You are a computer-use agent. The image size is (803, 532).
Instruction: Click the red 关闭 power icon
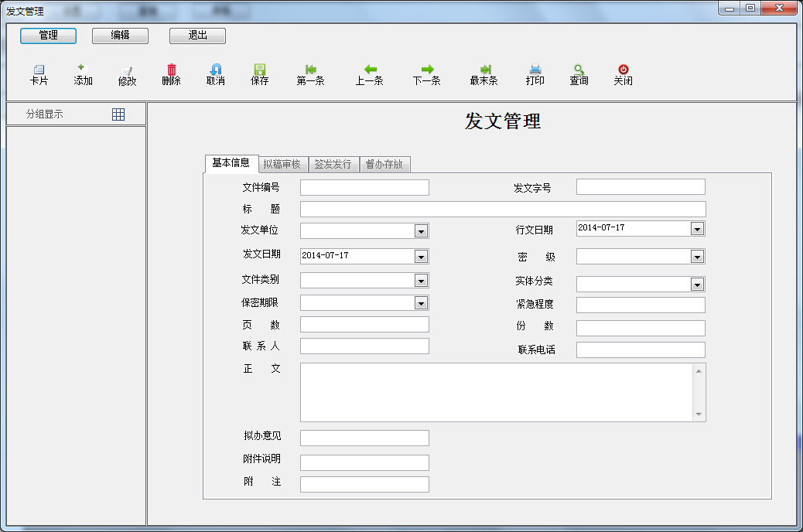623,70
